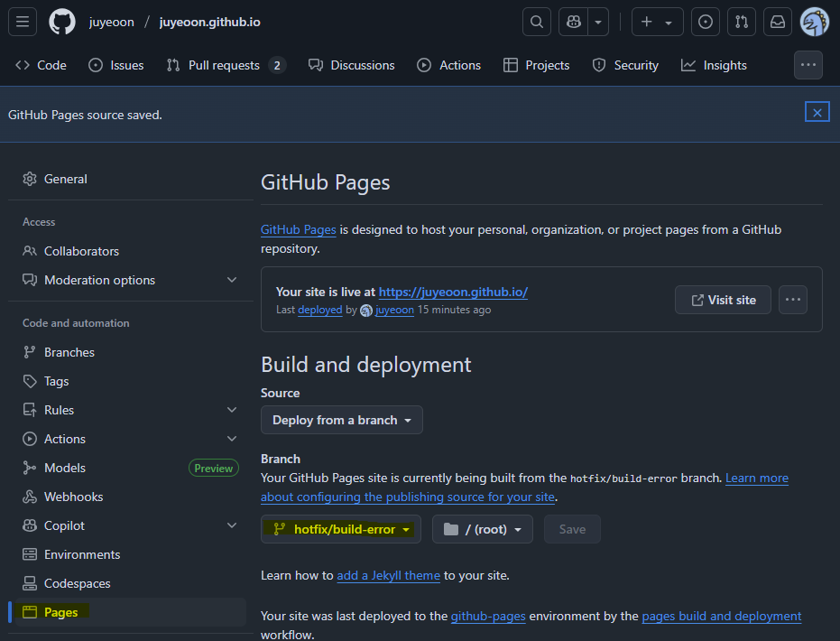Open Environments settings in sidebar
The image size is (840, 641).
coord(131,554)
